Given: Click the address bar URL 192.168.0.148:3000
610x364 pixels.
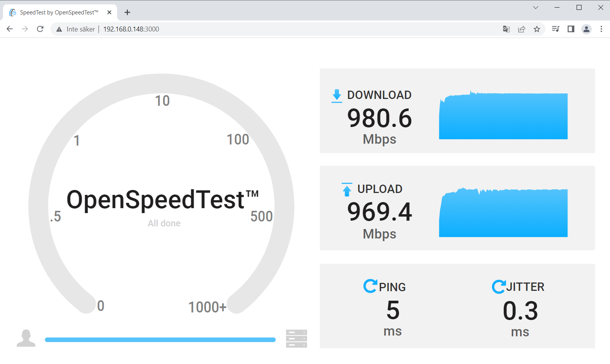Looking at the screenshot, I should pos(131,29).
